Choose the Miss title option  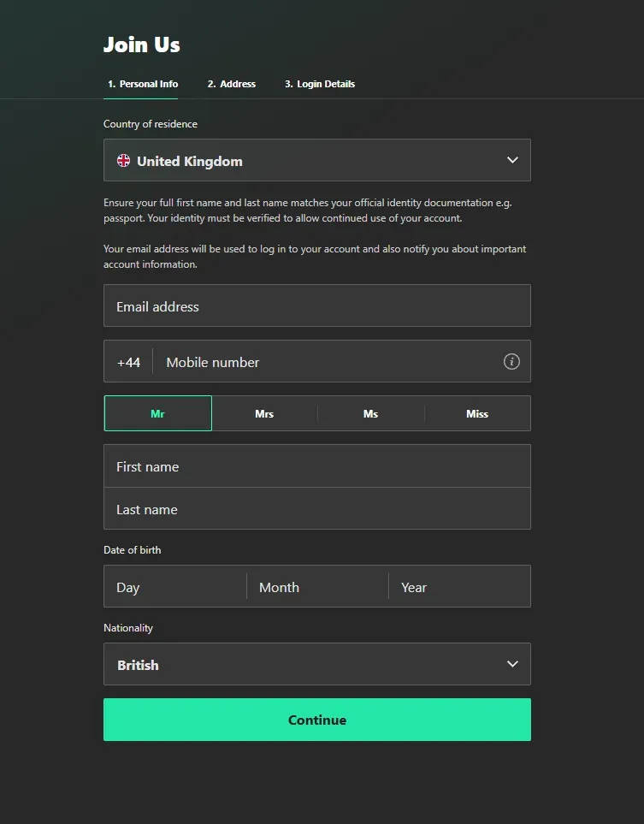click(477, 413)
